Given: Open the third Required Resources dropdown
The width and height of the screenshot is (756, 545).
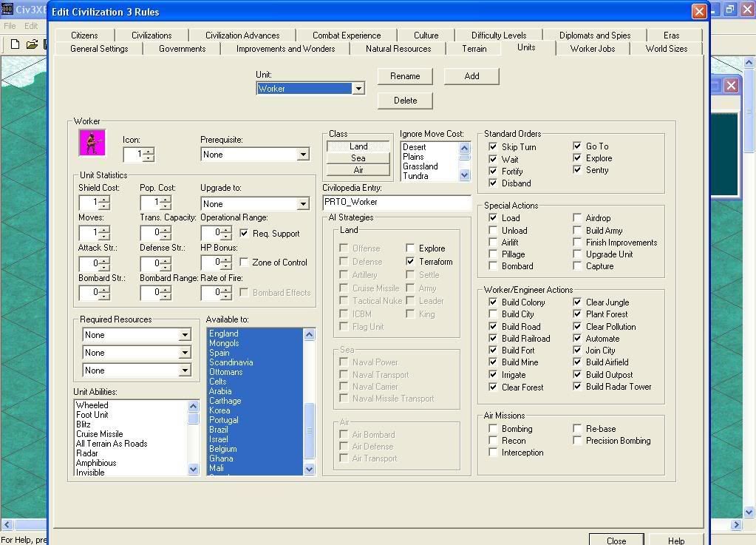Looking at the screenshot, I should point(185,371).
